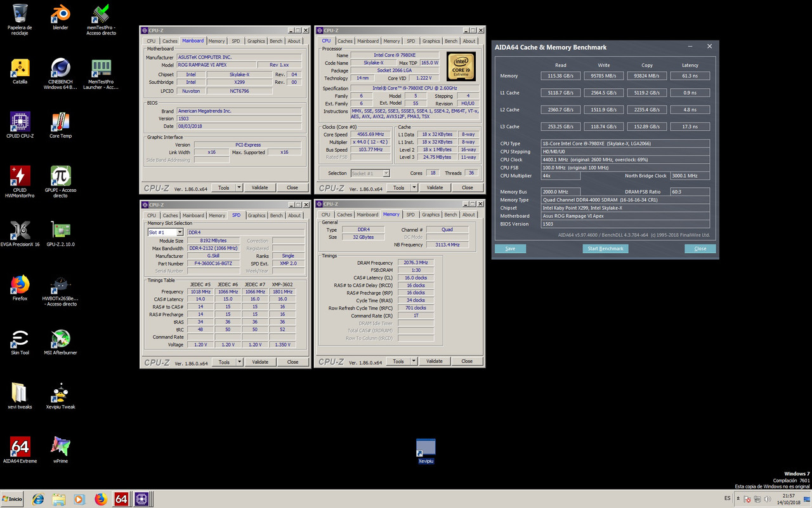Open Internet Explorer from the taskbar
Viewport: 812px width, 508px height.
click(x=38, y=499)
